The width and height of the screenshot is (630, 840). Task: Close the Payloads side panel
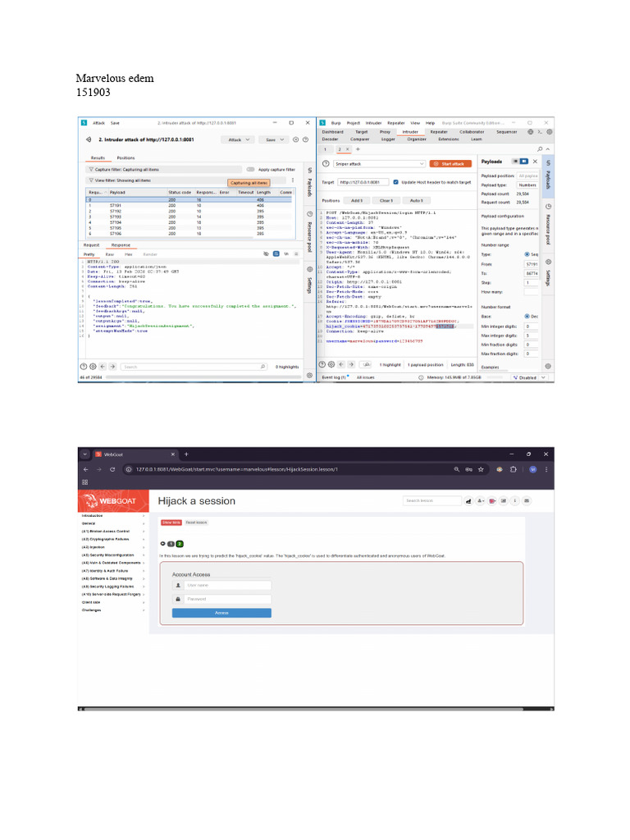pyautogui.click(x=535, y=162)
